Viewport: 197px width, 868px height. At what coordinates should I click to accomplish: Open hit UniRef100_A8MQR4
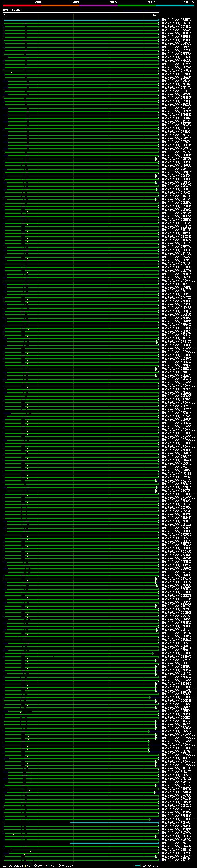[x=177, y=823]
